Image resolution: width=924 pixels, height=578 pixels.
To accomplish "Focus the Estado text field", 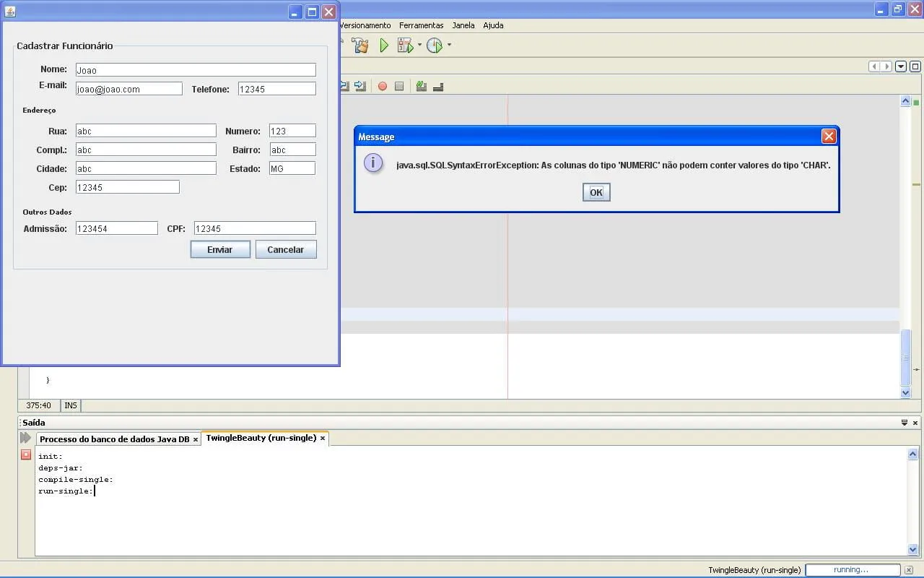I will (x=292, y=168).
